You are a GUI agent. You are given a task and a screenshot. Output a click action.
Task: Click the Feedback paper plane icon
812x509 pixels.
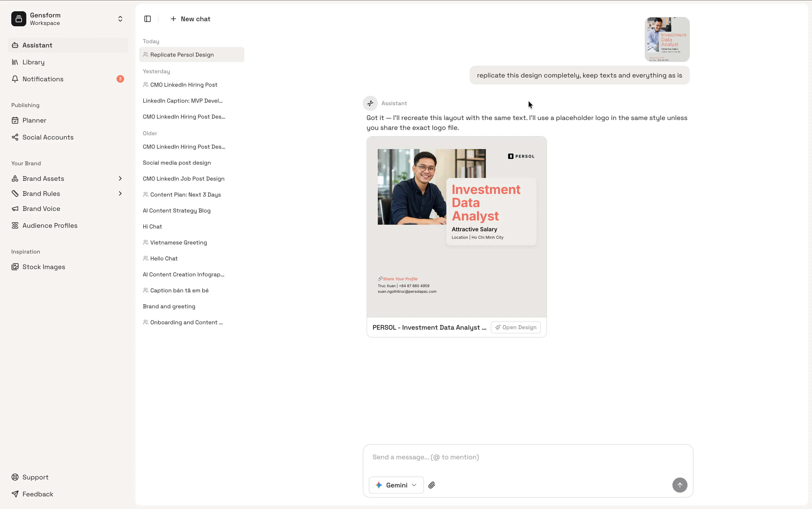coord(15,494)
